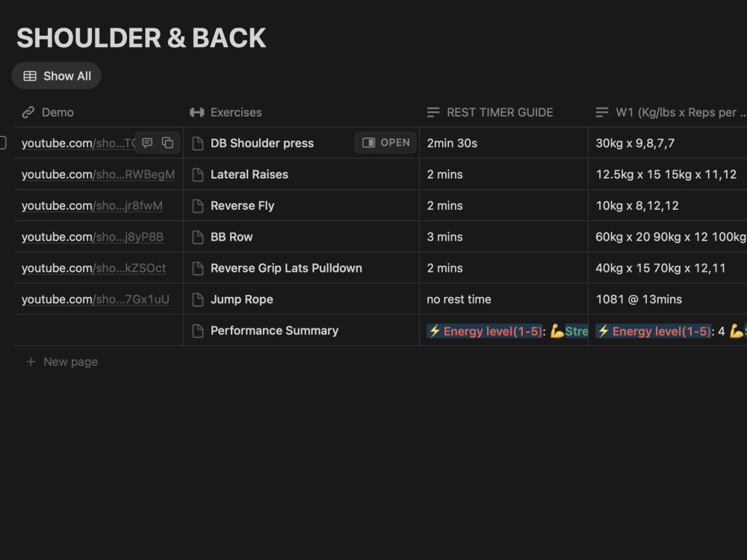Screen dimensions: 747x560
Task: Open the W1 (Kg/lbs x Reps) column header
Action: coord(667,113)
